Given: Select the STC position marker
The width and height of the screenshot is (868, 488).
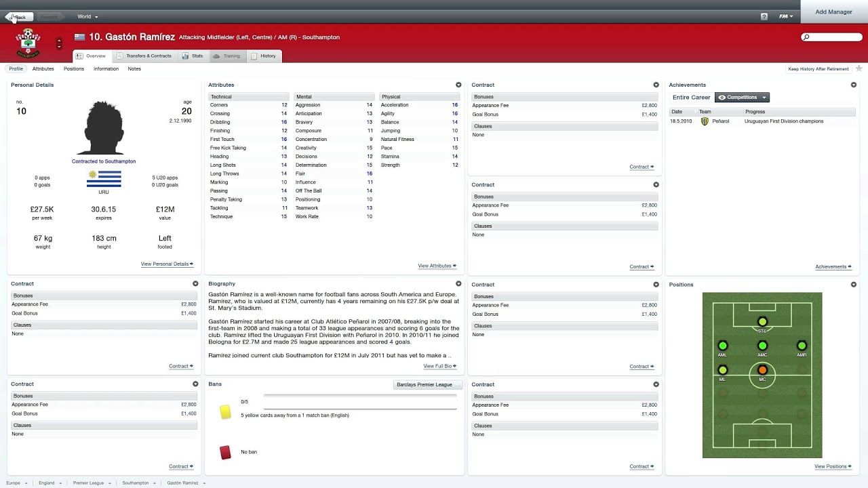Looking at the screenshot, I should point(762,322).
